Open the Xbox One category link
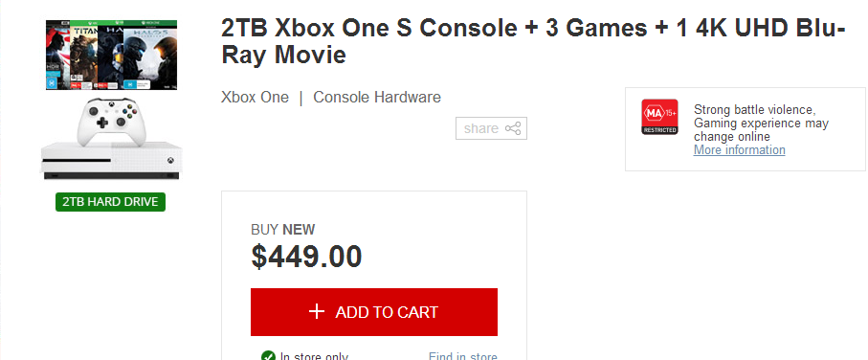This screenshot has width=868, height=360. tap(255, 98)
